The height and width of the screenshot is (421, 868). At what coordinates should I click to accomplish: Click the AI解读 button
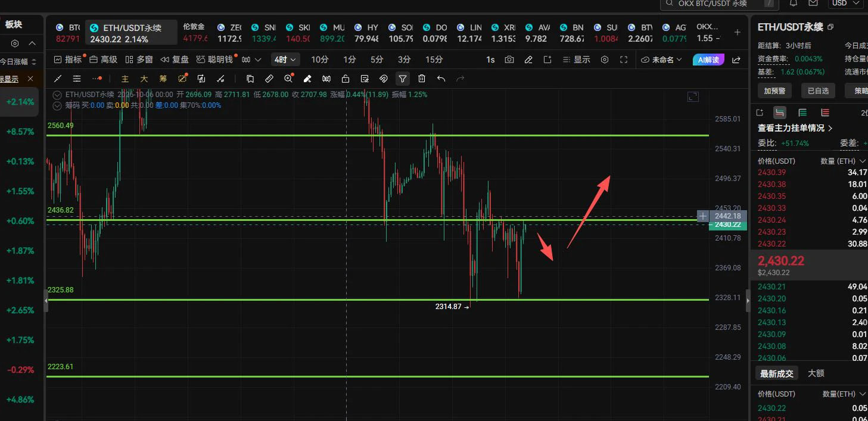pos(708,60)
